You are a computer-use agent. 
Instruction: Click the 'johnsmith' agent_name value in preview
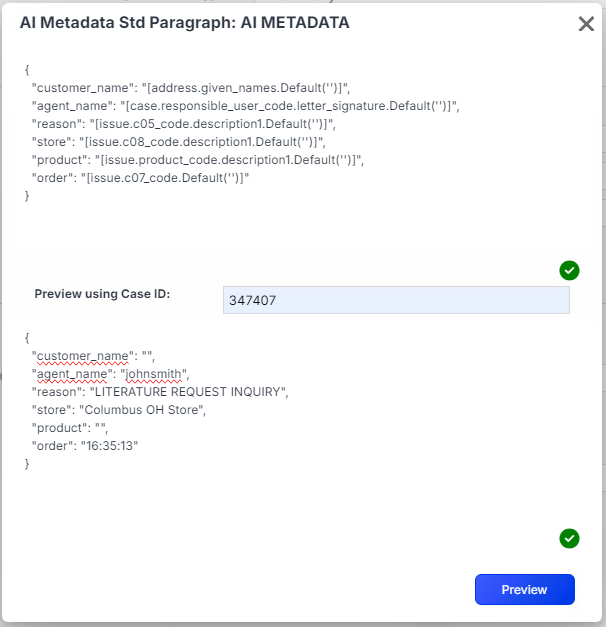(155, 374)
